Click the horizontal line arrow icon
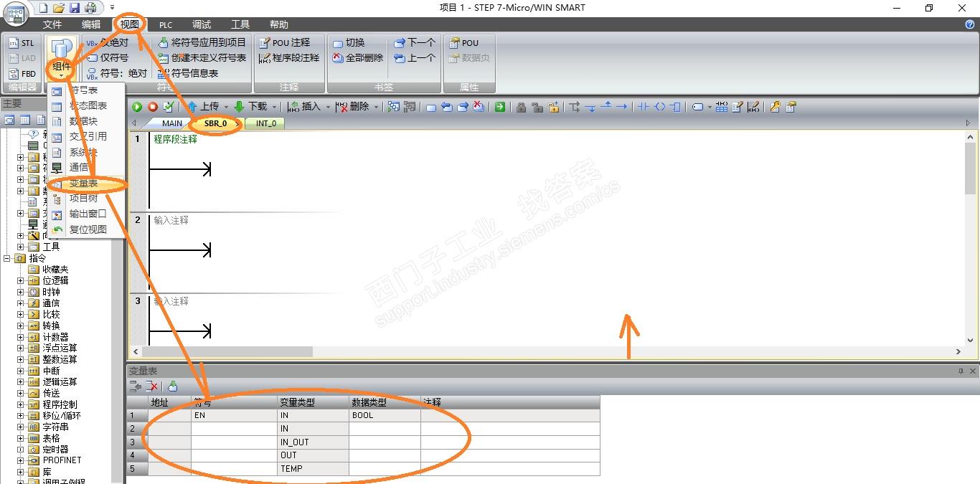The width and height of the screenshot is (980, 484). (x=622, y=107)
